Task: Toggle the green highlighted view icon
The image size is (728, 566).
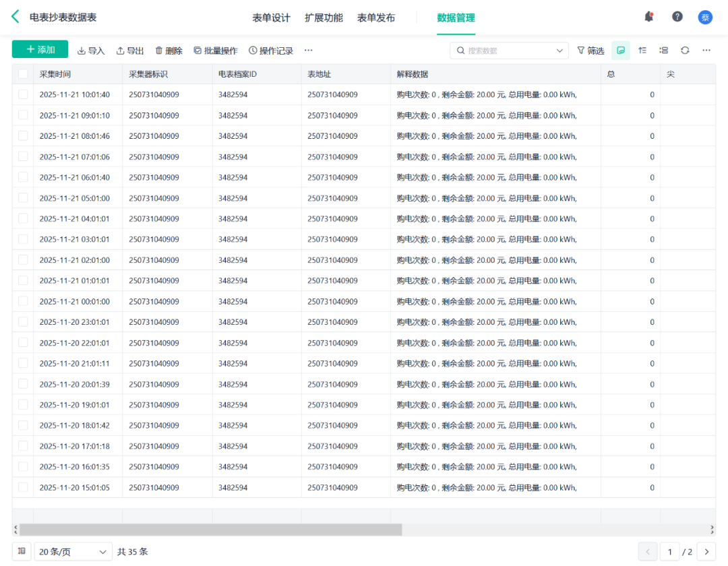Action: (x=620, y=50)
